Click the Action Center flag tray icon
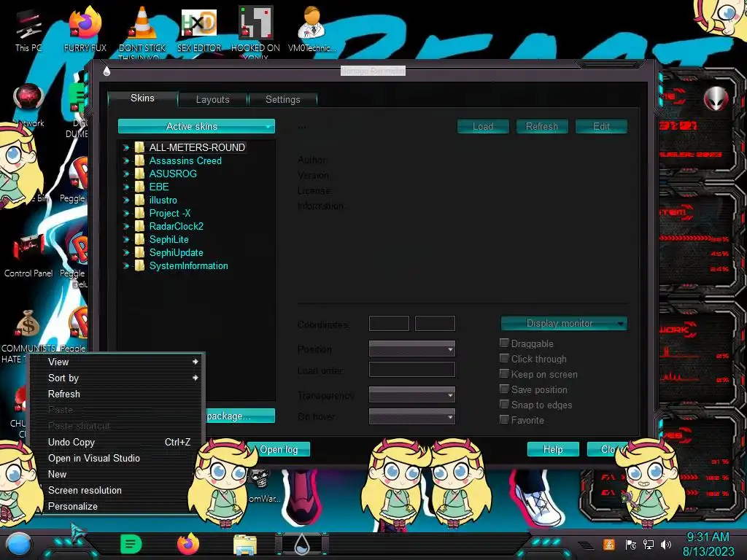Screen dimensions: 747x560 [631, 544]
